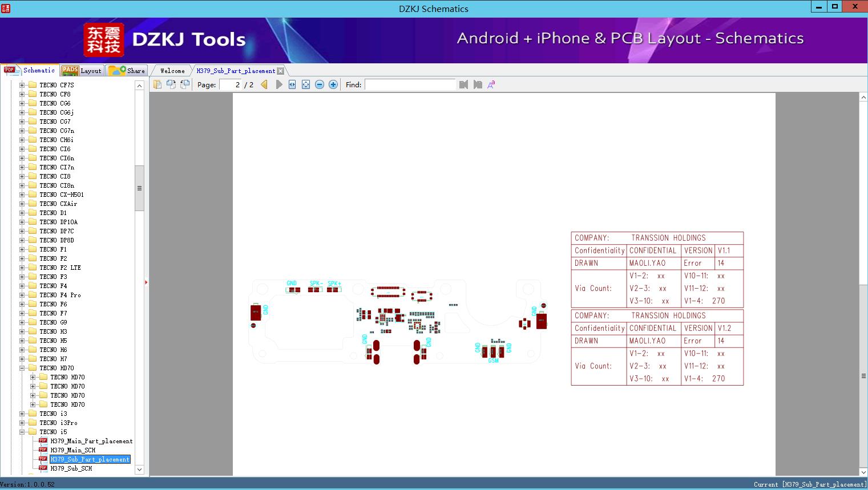Select TECNO D1 folder
The width and height of the screenshot is (868, 490).
tap(53, 213)
